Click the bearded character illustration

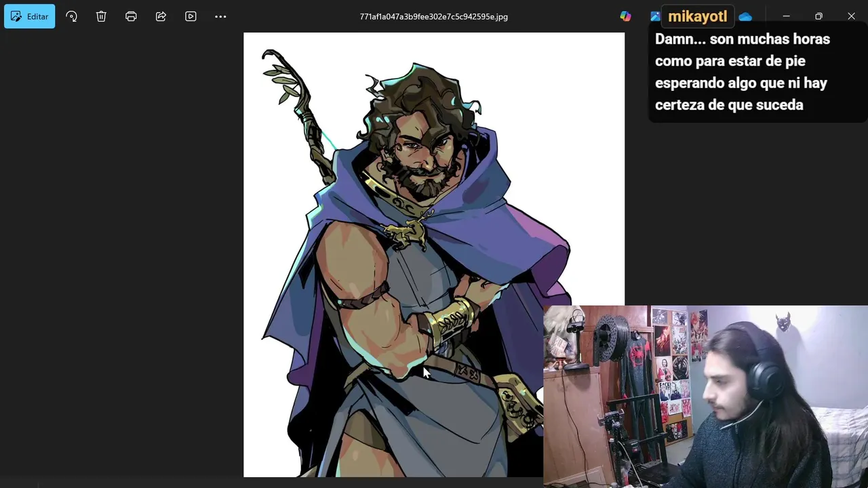pos(433,255)
